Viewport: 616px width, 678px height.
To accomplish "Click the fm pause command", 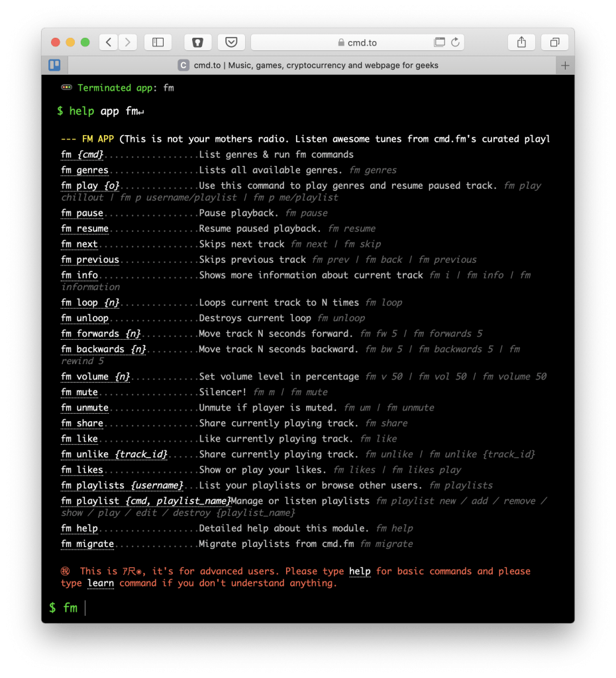I will point(82,213).
